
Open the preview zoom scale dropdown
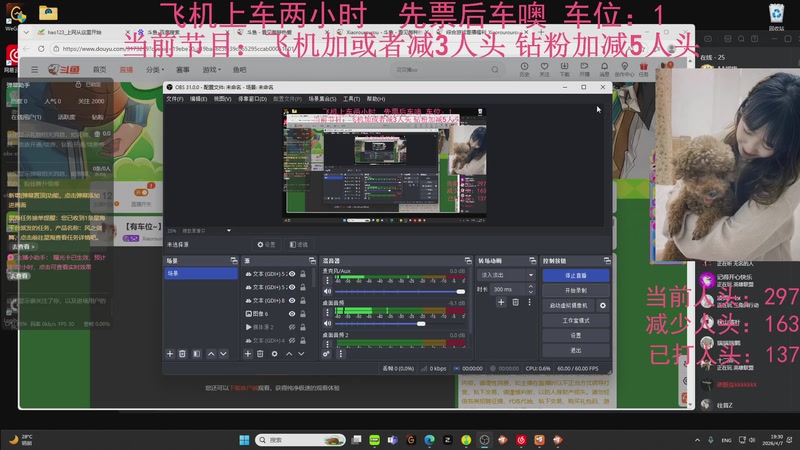(x=229, y=231)
